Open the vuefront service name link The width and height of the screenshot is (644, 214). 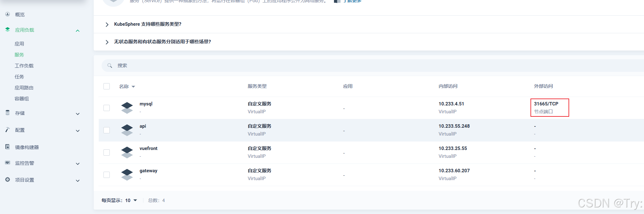(148, 148)
